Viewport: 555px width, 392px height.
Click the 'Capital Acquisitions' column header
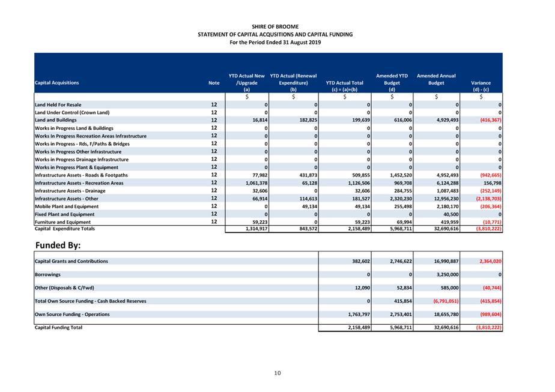click(x=56, y=83)
